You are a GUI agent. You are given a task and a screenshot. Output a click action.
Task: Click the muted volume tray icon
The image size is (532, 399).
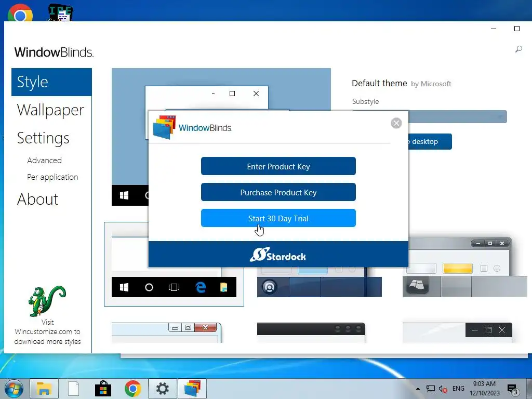(x=443, y=389)
